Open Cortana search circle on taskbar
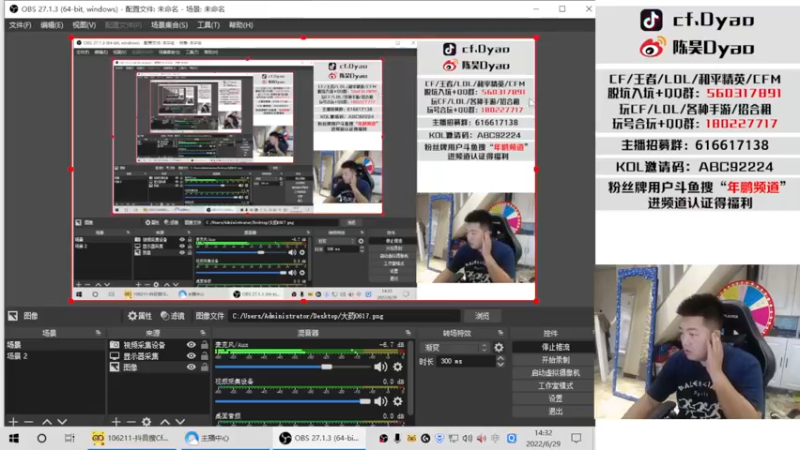The height and width of the screenshot is (450, 800). click(42, 438)
